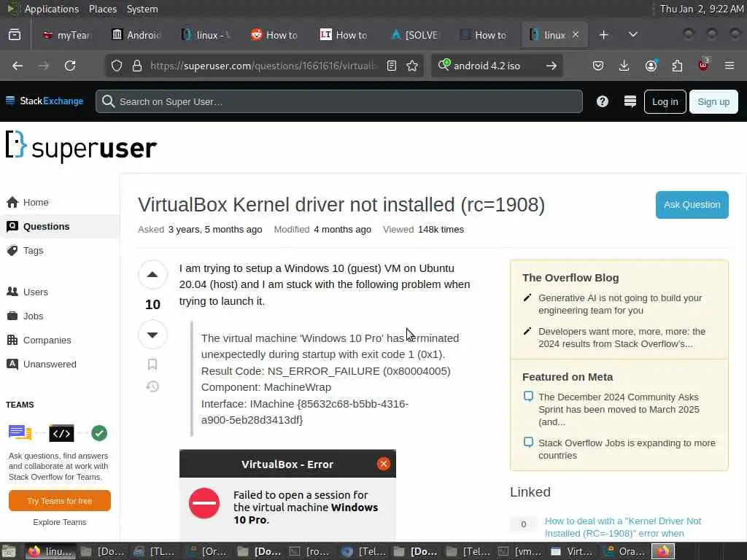The image size is (747, 560).
Task: Open the Generative AI blog post link
Action: (x=620, y=304)
